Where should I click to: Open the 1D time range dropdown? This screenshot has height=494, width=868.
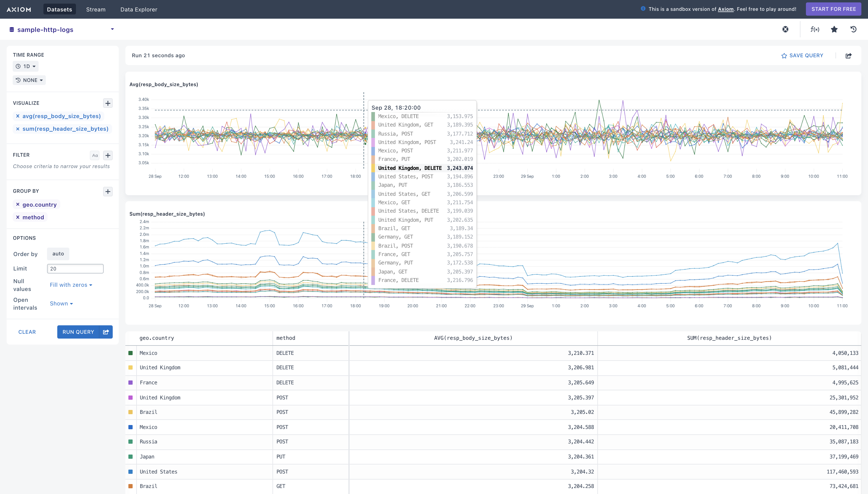[26, 66]
